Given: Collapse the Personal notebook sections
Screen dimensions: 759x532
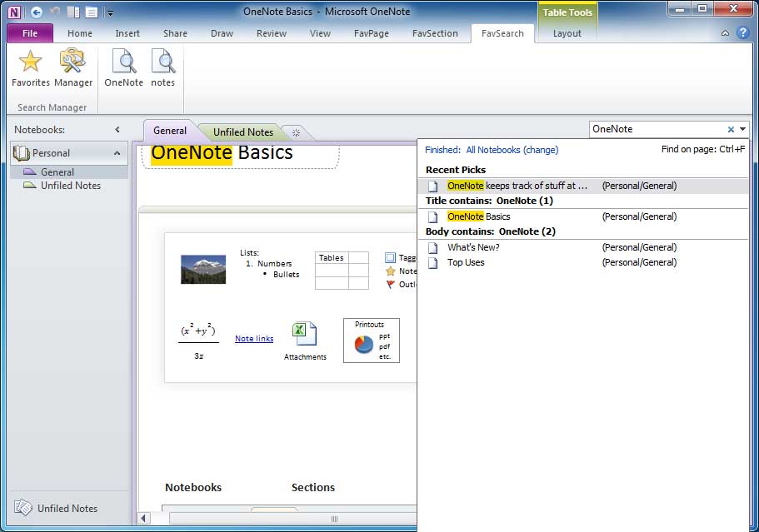Looking at the screenshot, I should (117, 153).
